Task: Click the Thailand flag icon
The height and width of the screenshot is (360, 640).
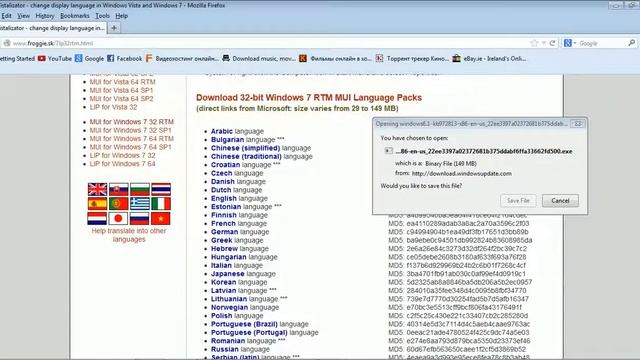Action: click(x=161, y=189)
